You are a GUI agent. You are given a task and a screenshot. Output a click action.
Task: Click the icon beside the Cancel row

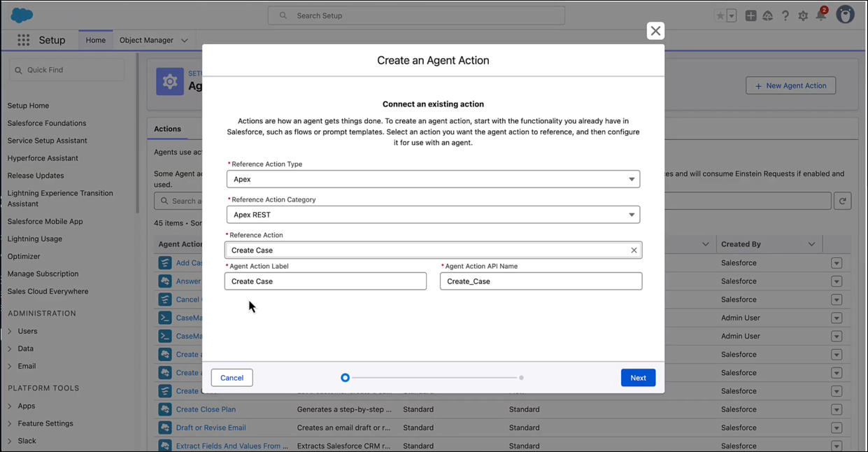[x=165, y=299]
